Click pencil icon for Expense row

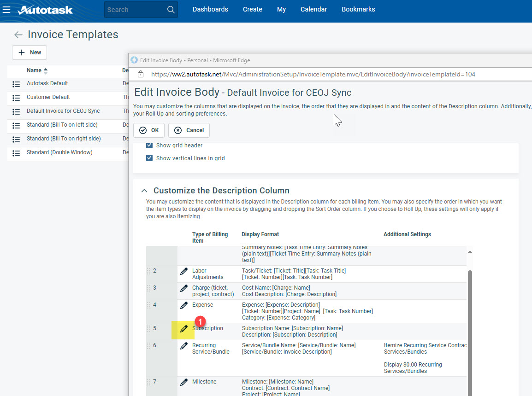(x=184, y=305)
